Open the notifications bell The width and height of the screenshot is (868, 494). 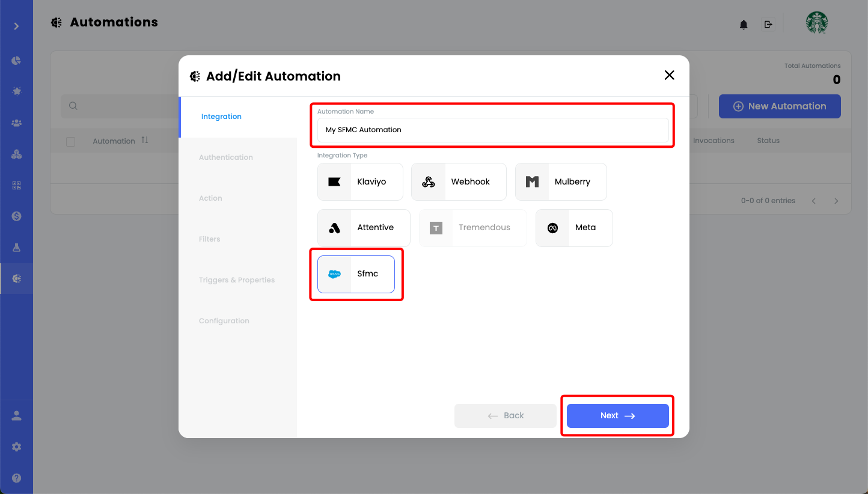(x=744, y=25)
